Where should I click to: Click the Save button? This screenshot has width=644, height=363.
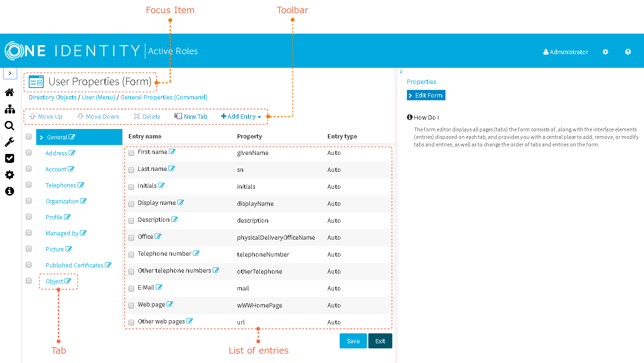pos(353,341)
